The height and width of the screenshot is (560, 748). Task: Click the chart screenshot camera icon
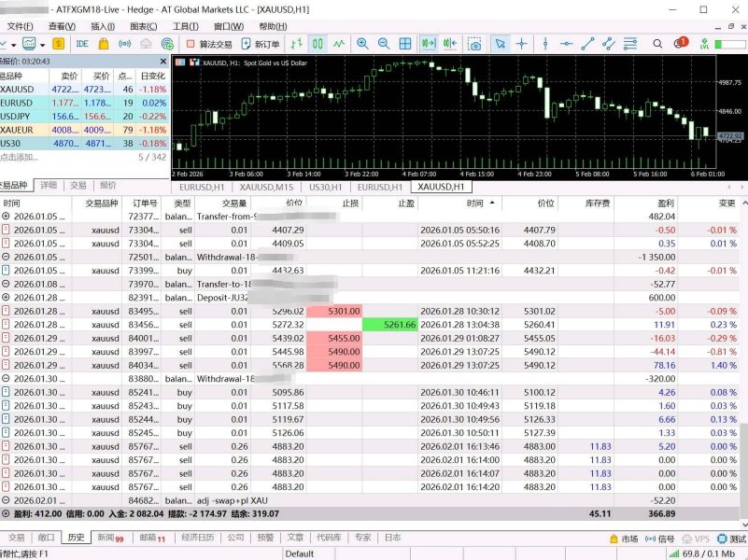coord(475,44)
